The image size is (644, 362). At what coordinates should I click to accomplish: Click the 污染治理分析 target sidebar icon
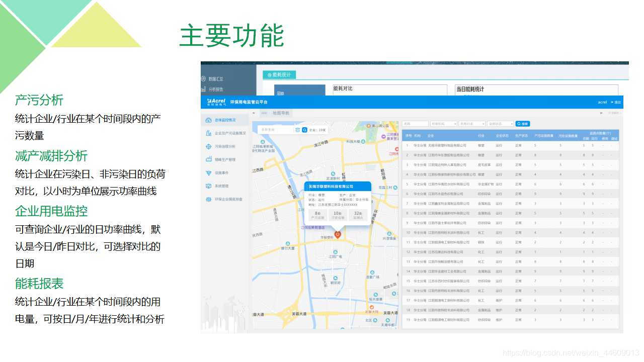[209, 146]
